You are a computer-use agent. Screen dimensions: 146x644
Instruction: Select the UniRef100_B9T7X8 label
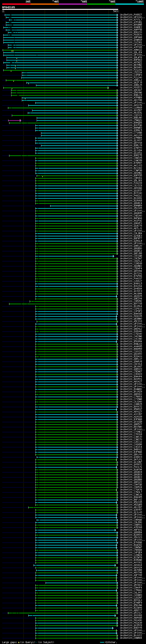coord(131,304)
